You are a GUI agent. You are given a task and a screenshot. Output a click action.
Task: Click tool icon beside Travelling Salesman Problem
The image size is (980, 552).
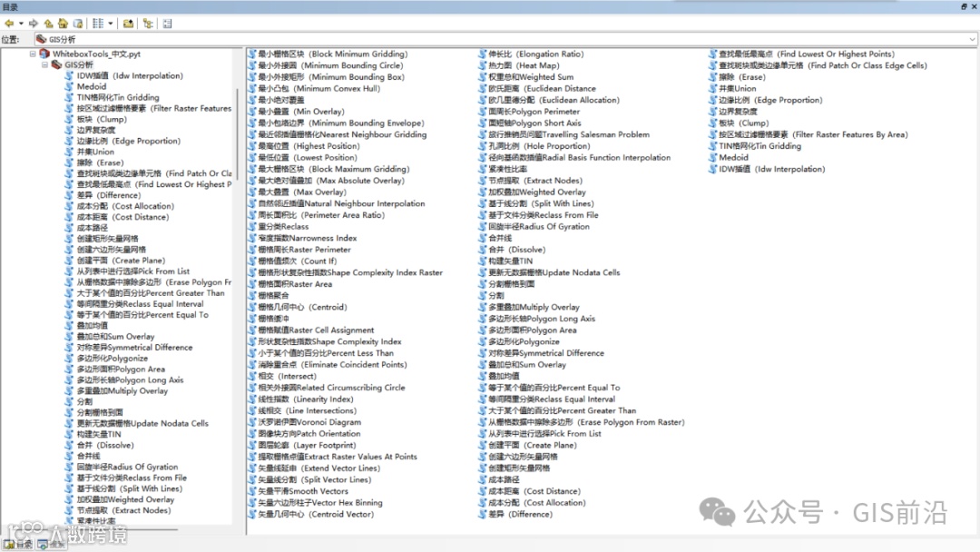[x=483, y=134]
